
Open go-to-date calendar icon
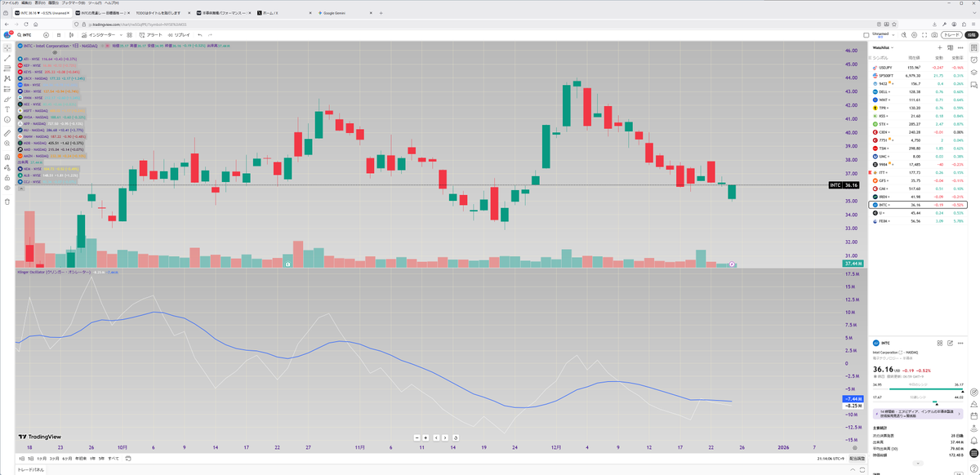[x=128, y=459]
